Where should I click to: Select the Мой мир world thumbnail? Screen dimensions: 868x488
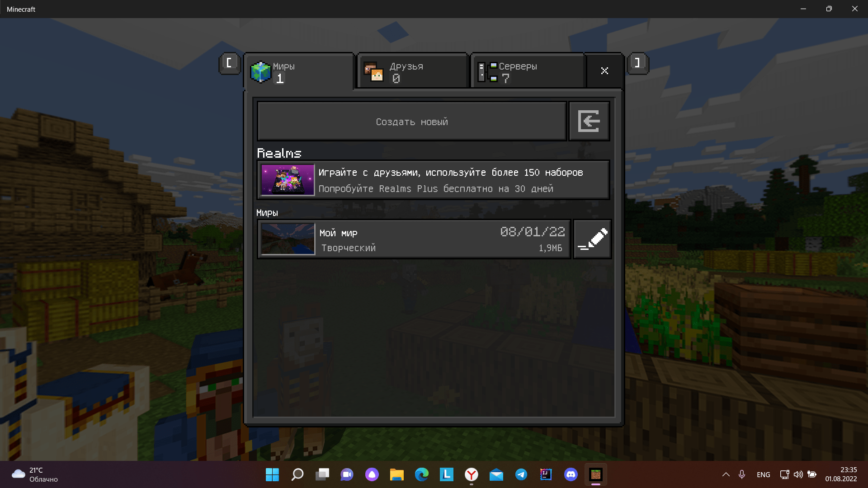(x=288, y=238)
